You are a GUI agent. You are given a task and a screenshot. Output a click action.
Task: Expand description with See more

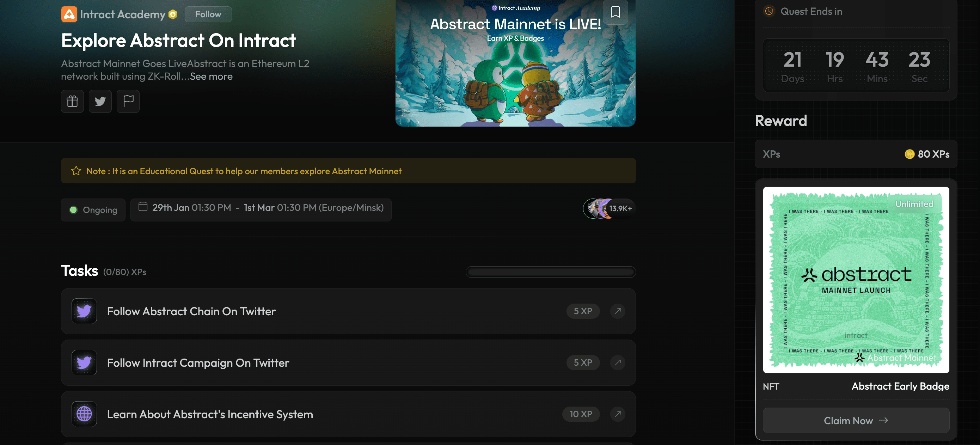(211, 77)
